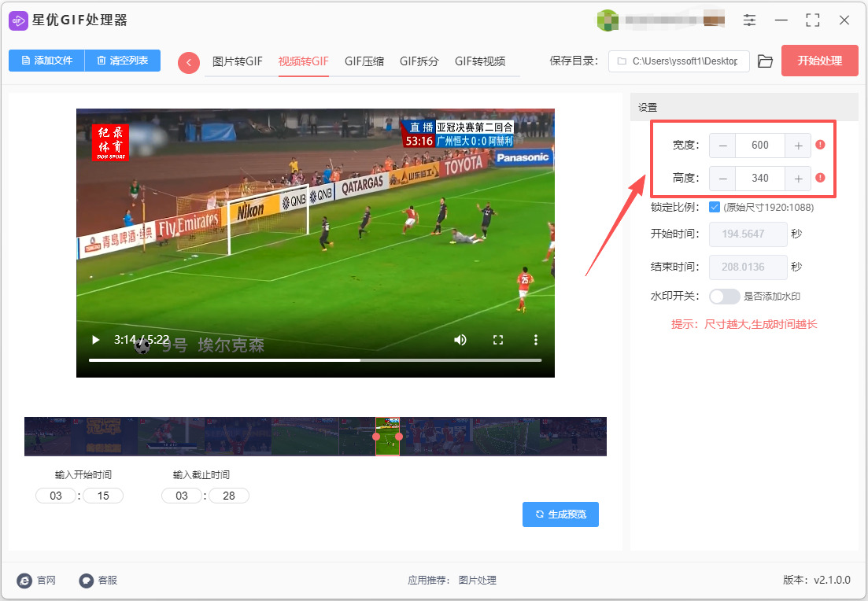Click the 结束时间 field showing 208.0136

point(748,267)
